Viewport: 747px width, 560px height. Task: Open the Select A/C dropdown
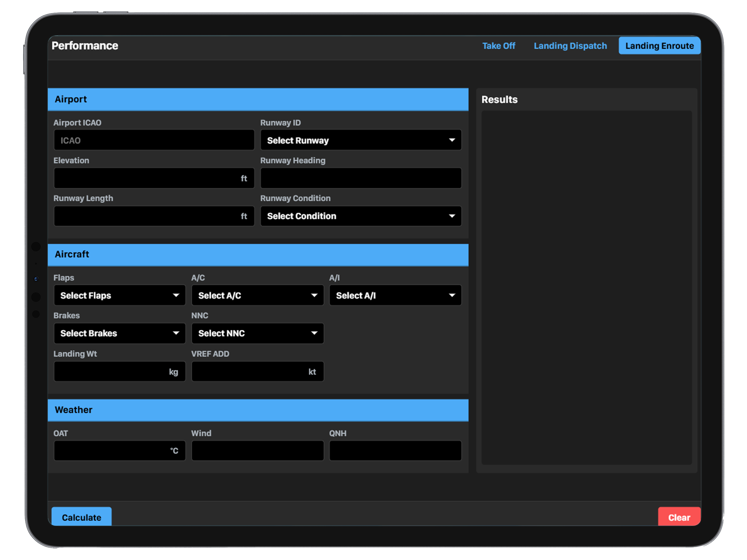[257, 295]
